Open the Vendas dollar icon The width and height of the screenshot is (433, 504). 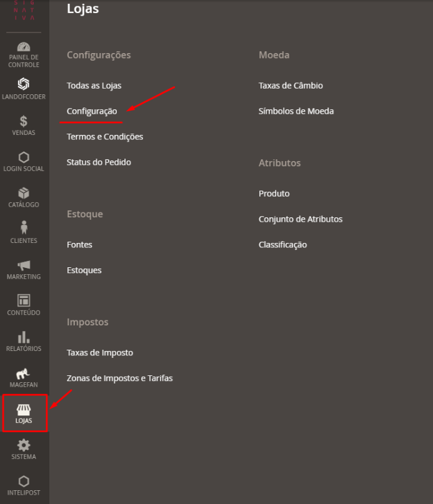click(24, 121)
